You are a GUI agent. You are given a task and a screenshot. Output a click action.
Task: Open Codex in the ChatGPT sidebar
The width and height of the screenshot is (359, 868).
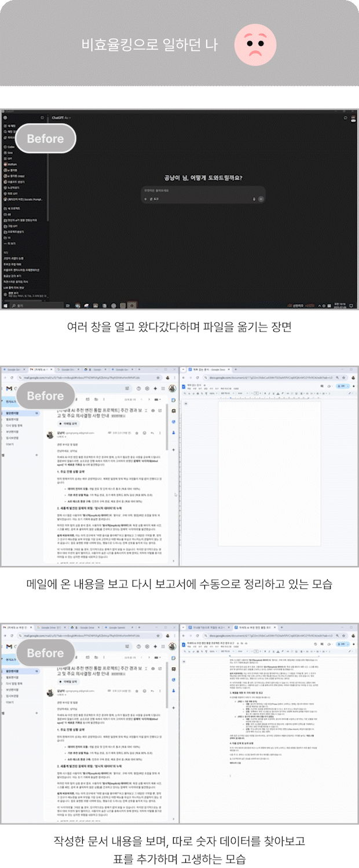point(10,146)
